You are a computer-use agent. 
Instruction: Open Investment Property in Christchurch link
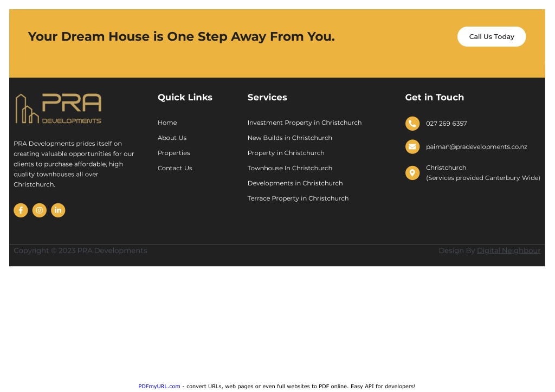(305, 123)
